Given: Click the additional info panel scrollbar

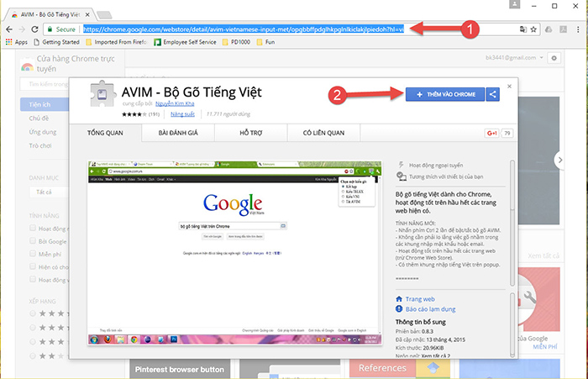Looking at the screenshot, I should click(512, 325).
